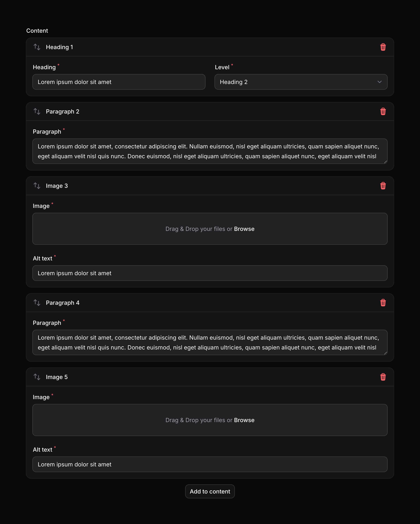Click the resize handle of Paragraph 2 textarea

(x=385, y=162)
